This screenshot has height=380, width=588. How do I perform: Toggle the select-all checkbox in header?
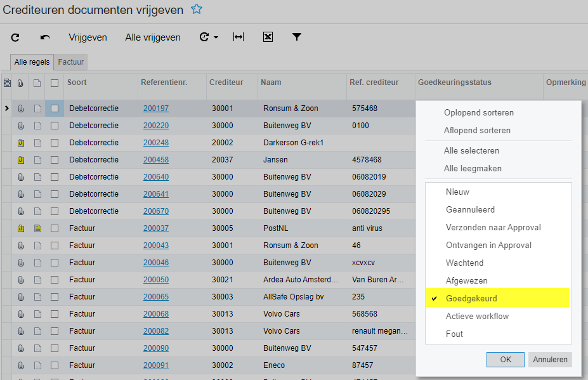55,83
